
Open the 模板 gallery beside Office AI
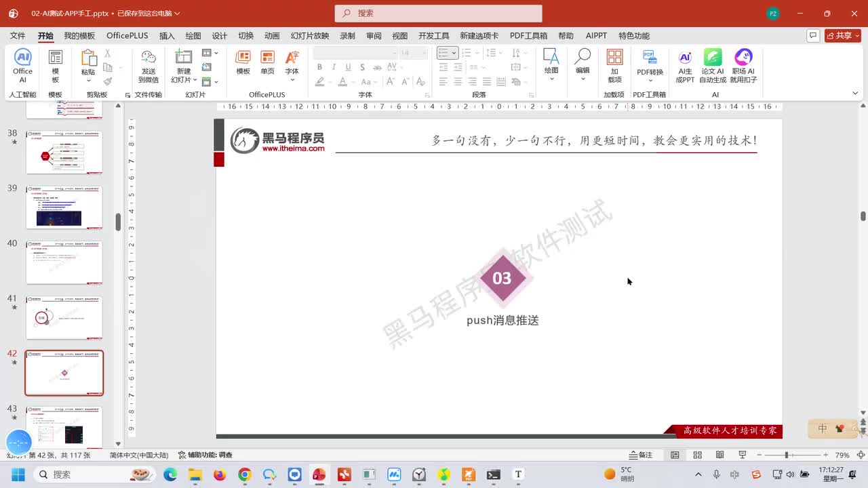coord(56,66)
